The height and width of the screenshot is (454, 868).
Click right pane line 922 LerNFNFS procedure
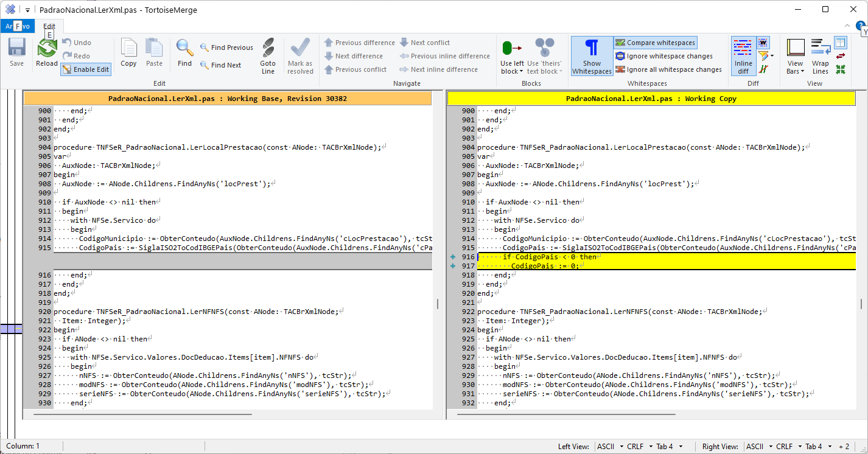621,312
